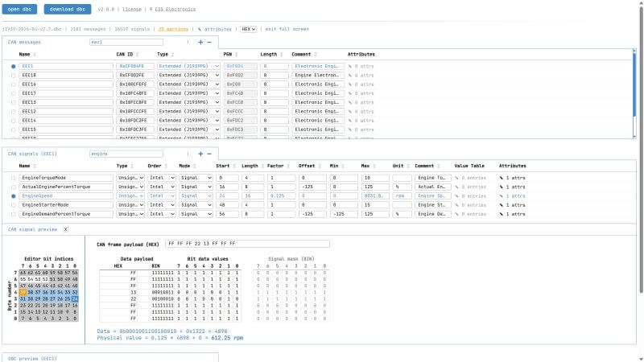Select the EngineDemandPercentTorque signal radio button

pos(14,214)
